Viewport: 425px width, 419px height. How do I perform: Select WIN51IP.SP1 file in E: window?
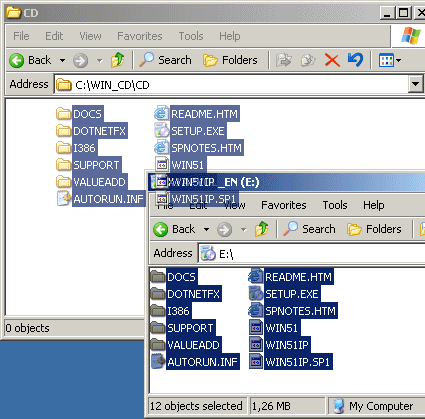coord(290,362)
